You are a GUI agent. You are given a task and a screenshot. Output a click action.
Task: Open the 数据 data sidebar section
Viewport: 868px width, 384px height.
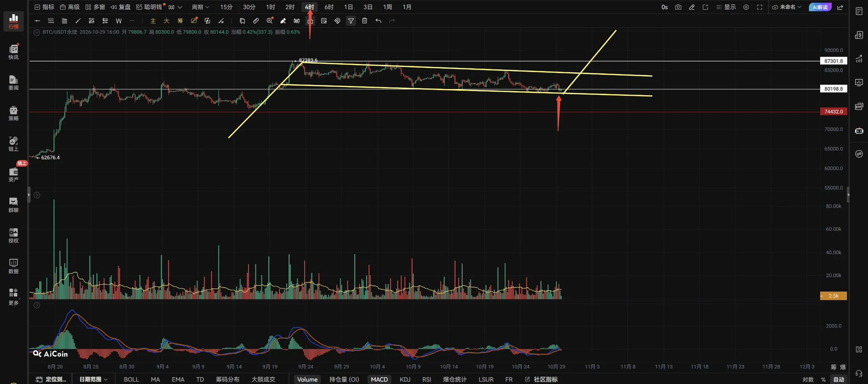pyautogui.click(x=13, y=266)
